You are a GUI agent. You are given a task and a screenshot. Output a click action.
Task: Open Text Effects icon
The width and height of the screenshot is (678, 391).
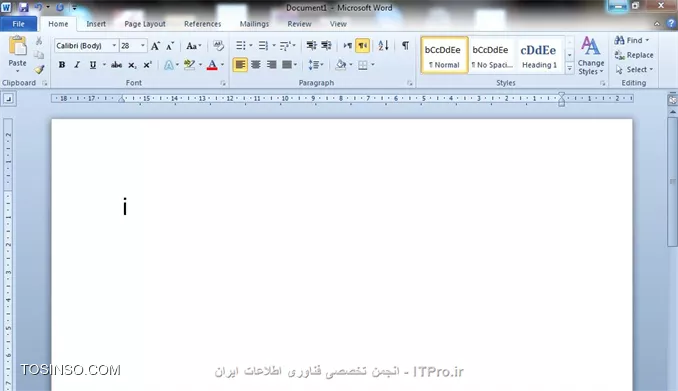click(169, 65)
